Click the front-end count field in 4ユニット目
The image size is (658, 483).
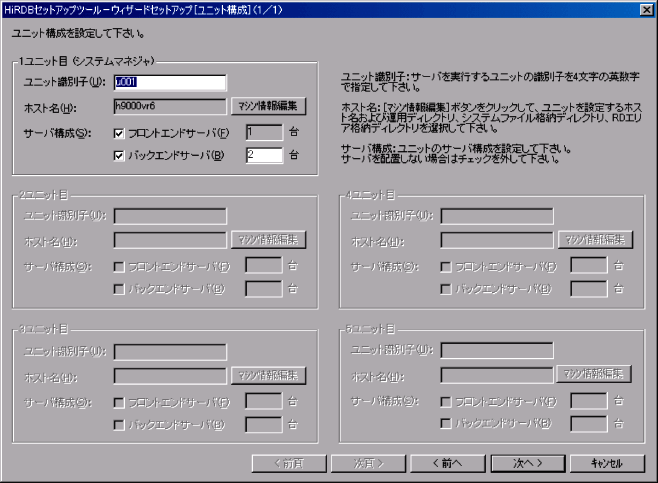pos(589,266)
